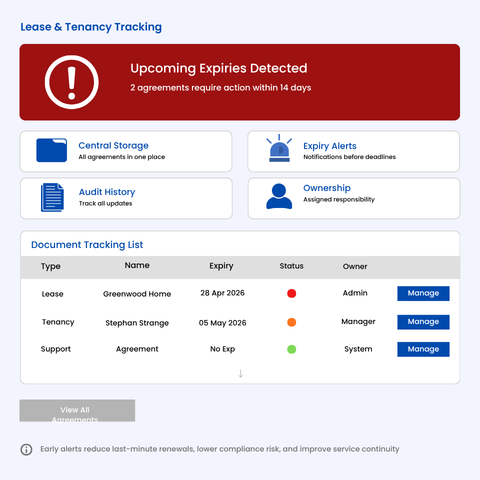The height and width of the screenshot is (480, 480).
Task: Select the Agreement name cell
Action: tap(137, 349)
